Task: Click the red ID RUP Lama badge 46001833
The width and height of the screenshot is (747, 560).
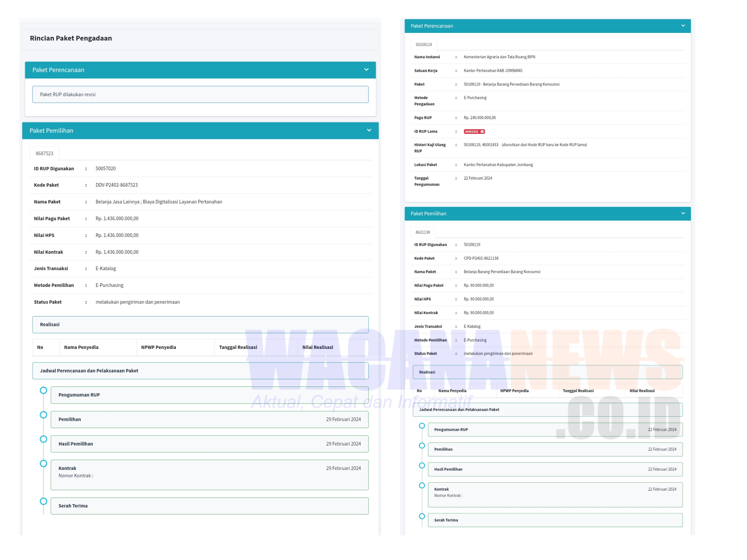Action: (x=474, y=132)
